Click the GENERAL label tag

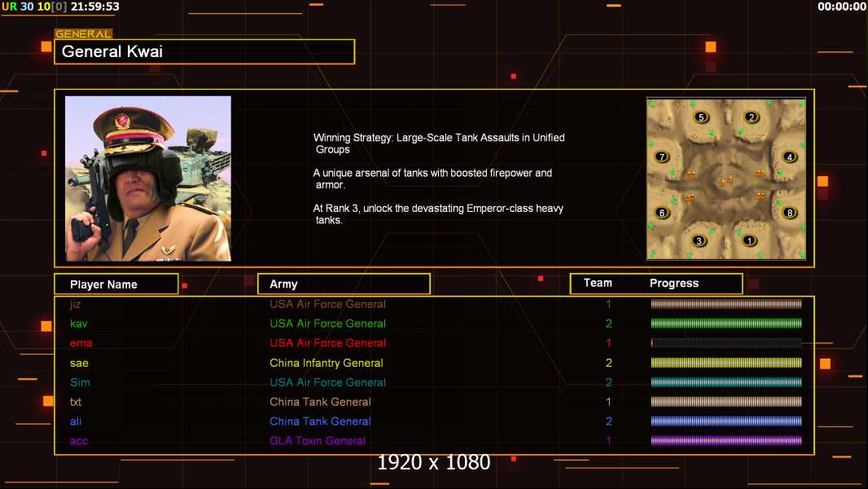tap(83, 33)
